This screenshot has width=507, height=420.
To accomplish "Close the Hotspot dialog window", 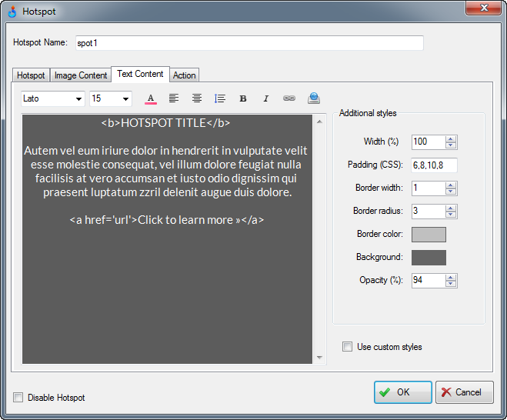I will pyautogui.click(x=483, y=8).
